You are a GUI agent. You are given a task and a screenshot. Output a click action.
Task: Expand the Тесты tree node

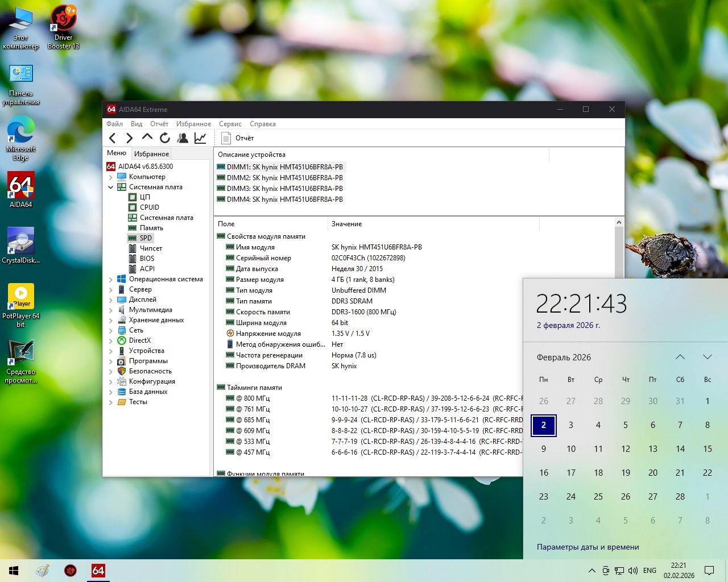(111, 402)
